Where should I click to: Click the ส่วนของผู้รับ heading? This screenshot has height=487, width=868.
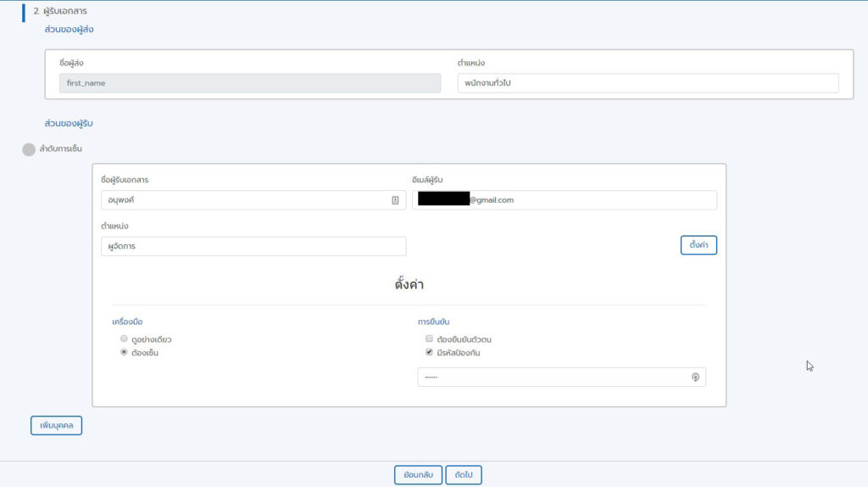69,123
